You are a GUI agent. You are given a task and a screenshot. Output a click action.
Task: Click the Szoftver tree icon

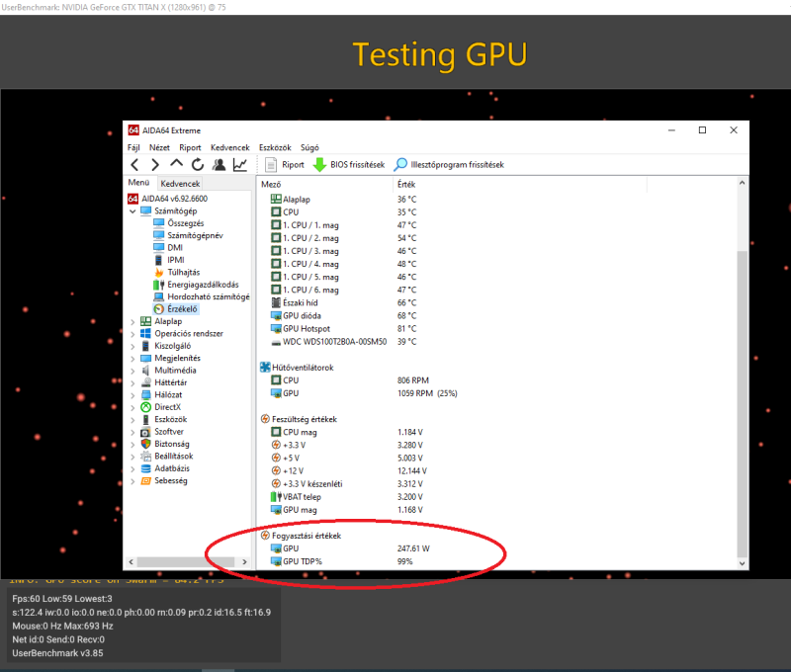(145, 432)
